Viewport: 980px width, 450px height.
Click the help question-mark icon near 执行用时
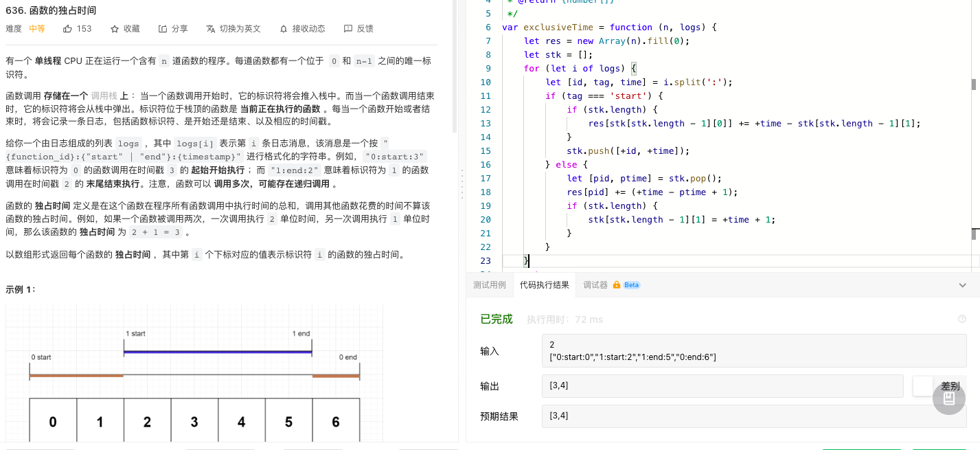click(x=962, y=319)
